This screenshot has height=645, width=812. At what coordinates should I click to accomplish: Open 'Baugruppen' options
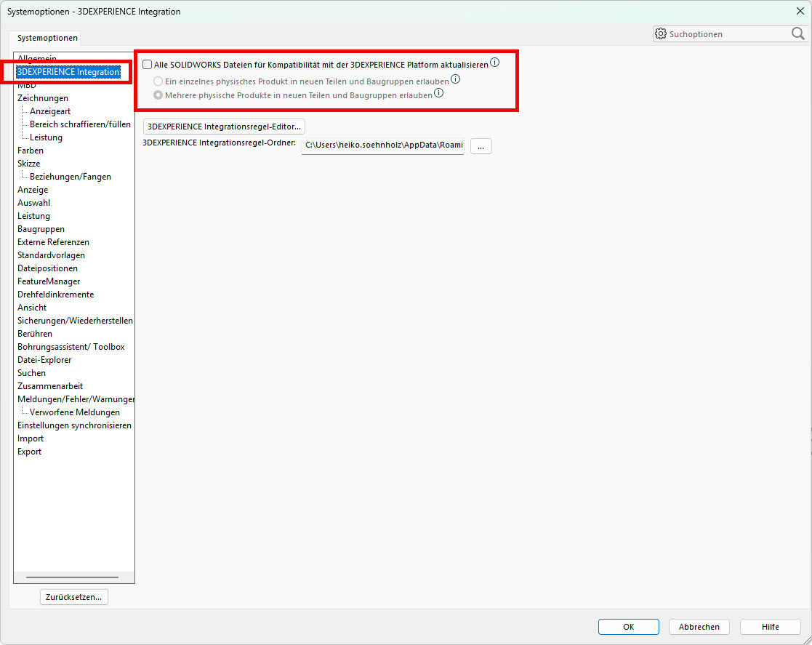[41, 229]
